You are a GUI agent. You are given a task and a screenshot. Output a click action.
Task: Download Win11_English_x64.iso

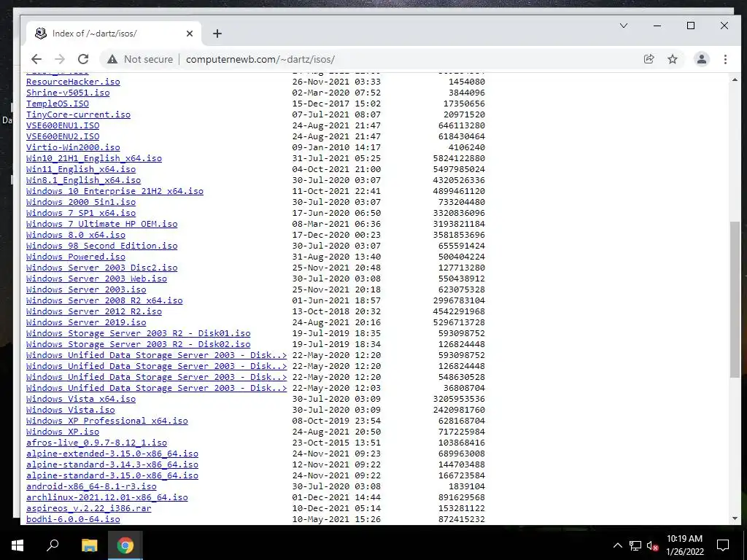80,169
